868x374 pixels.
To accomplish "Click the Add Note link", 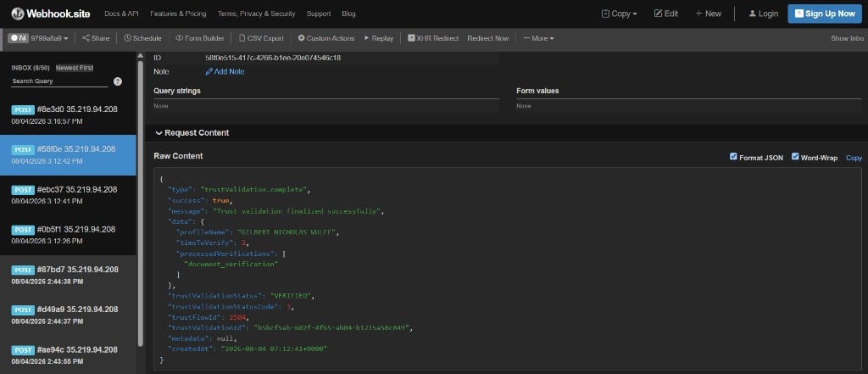I will (225, 71).
